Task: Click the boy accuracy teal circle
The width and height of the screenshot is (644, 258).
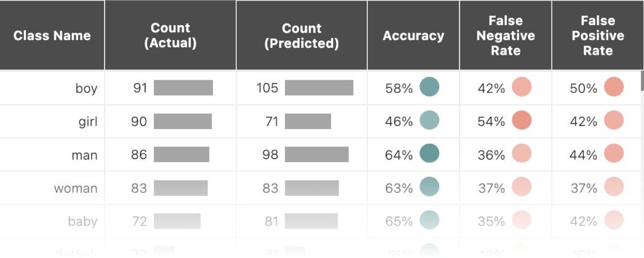Action: (x=429, y=87)
